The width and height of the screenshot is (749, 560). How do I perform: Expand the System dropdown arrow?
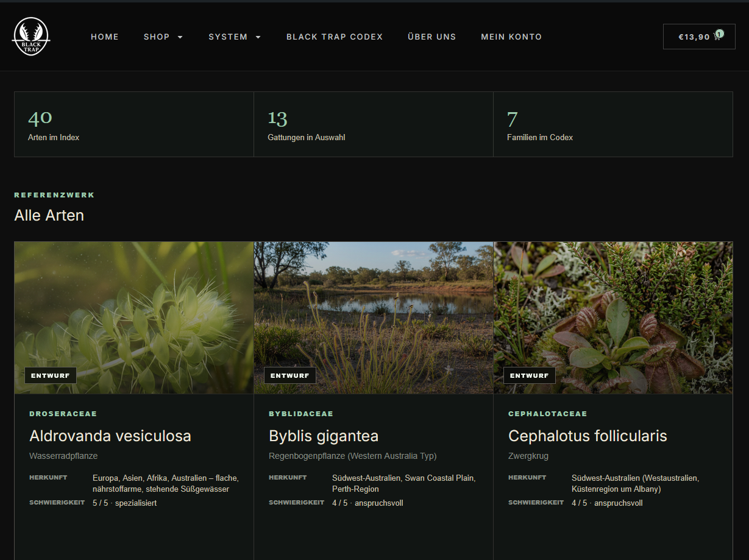coord(258,37)
